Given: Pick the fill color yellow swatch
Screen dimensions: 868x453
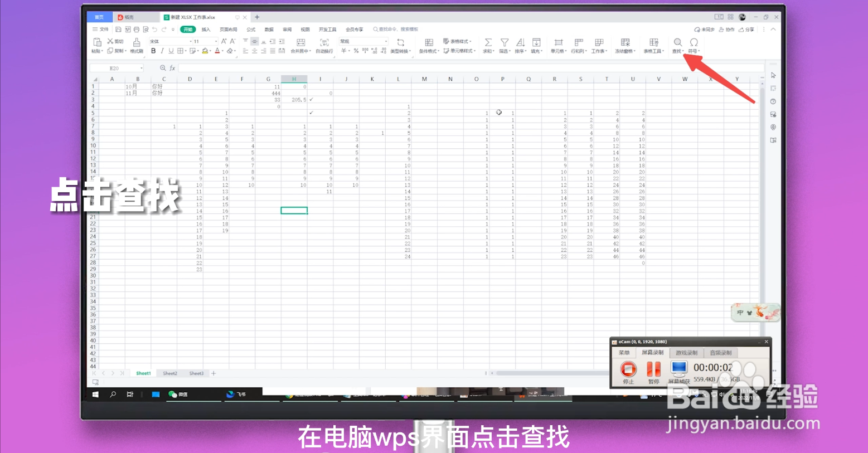Looking at the screenshot, I should tap(205, 51).
